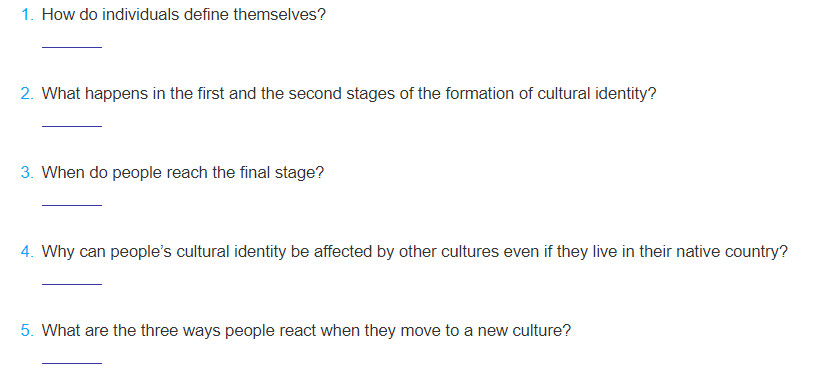Click the answer blank under question 1
This screenshot has width=815, height=384.
coord(72,42)
